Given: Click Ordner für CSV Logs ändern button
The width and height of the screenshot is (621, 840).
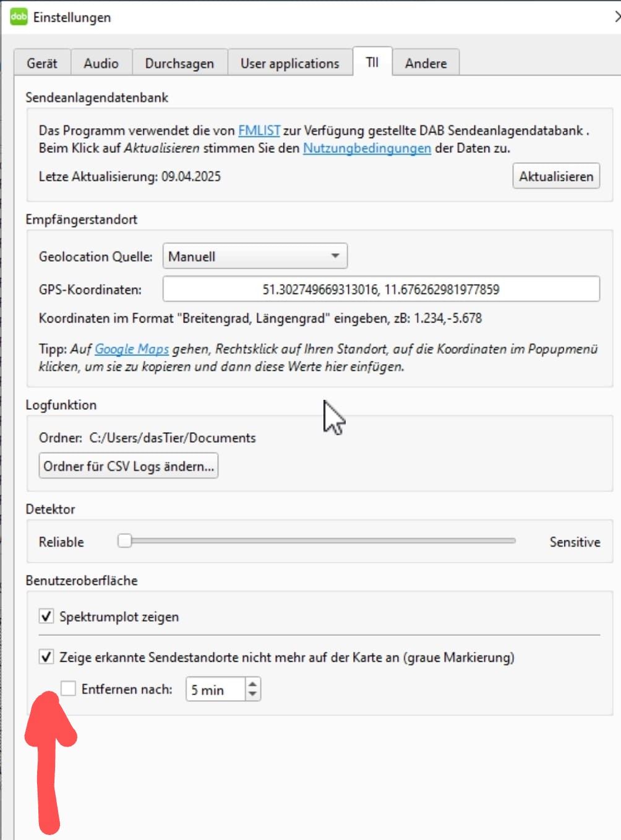Looking at the screenshot, I should pos(129,466).
